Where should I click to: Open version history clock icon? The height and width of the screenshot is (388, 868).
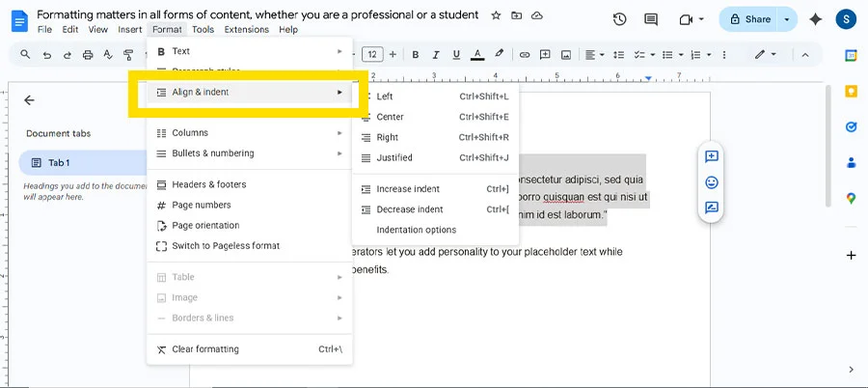[x=619, y=19]
